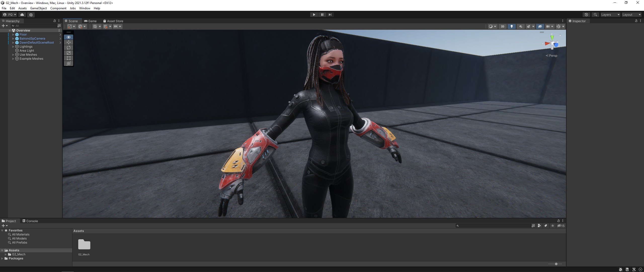The height and width of the screenshot is (272, 644).
Task: Select the Move tool in scene overlay
Action: pos(69,42)
